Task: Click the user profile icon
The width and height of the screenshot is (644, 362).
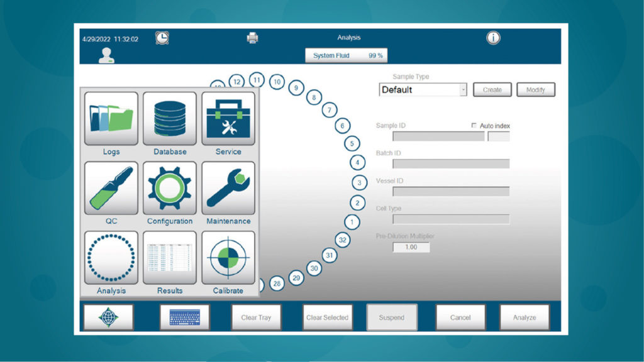Action: tap(106, 55)
